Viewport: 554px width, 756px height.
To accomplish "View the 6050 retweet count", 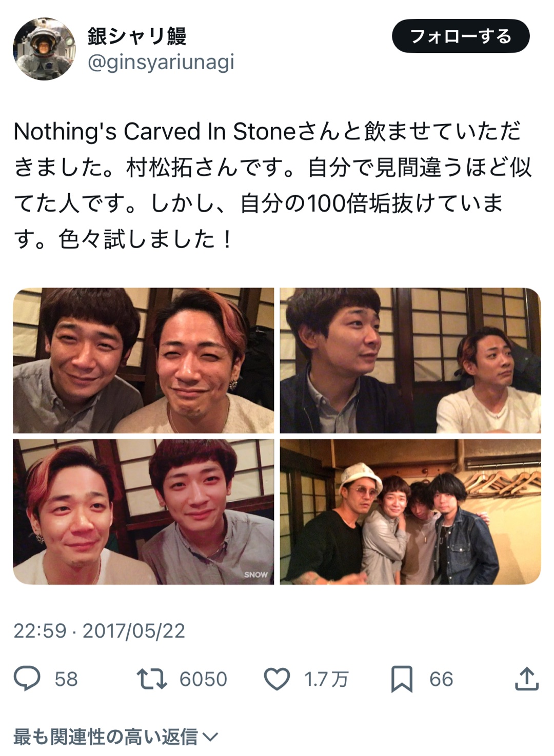I will [x=203, y=679].
